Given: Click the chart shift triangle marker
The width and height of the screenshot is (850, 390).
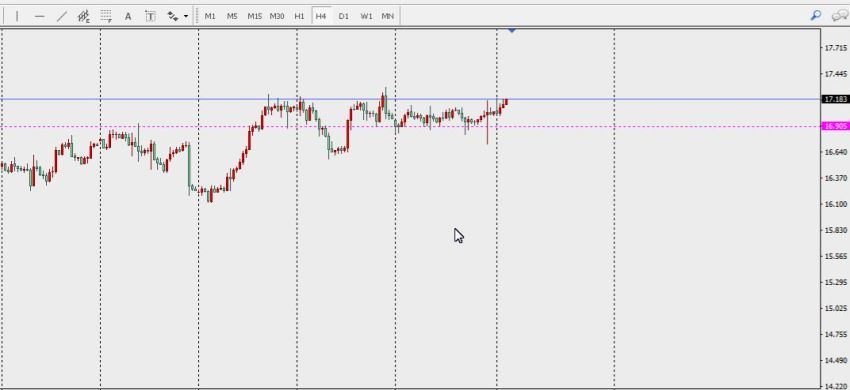Looking at the screenshot, I should point(512,31).
